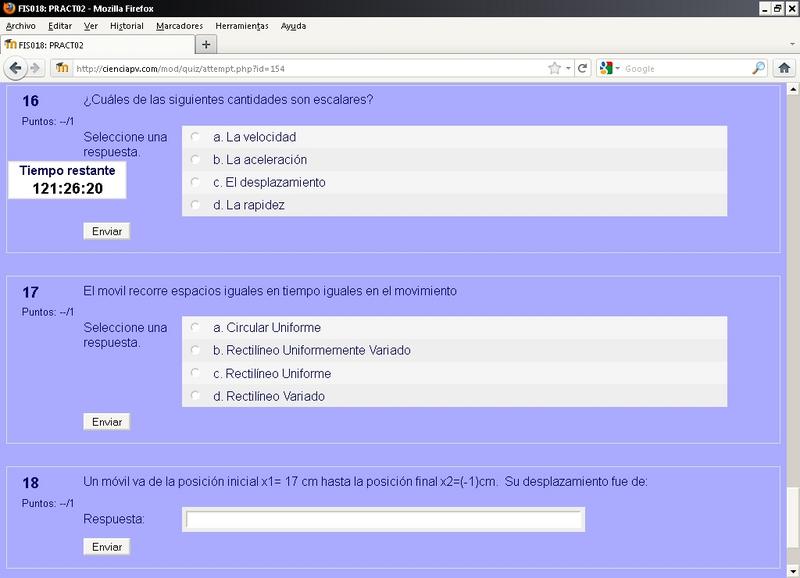Select answer 'd. La rapidez'
The image size is (800, 578).
coord(195,205)
